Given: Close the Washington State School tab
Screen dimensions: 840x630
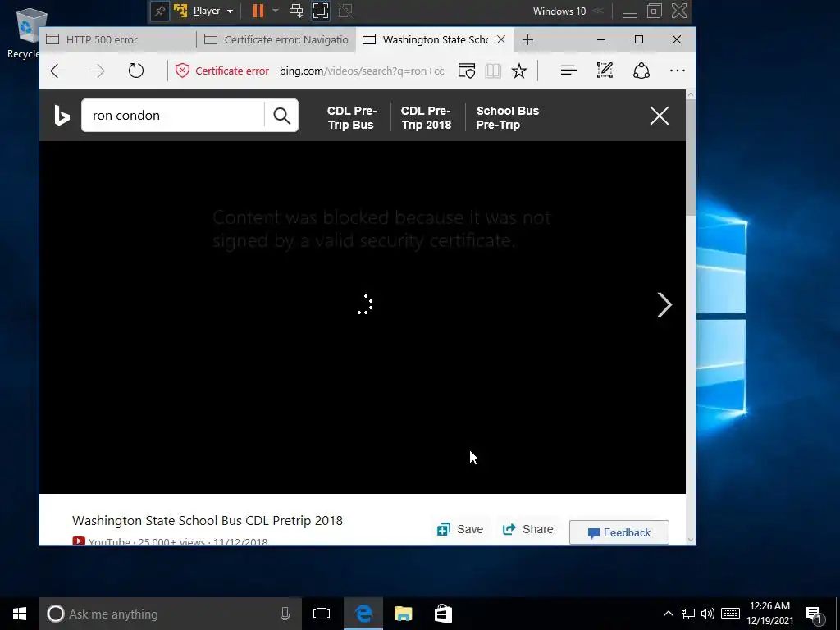Looking at the screenshot, I should click(501, 39).
